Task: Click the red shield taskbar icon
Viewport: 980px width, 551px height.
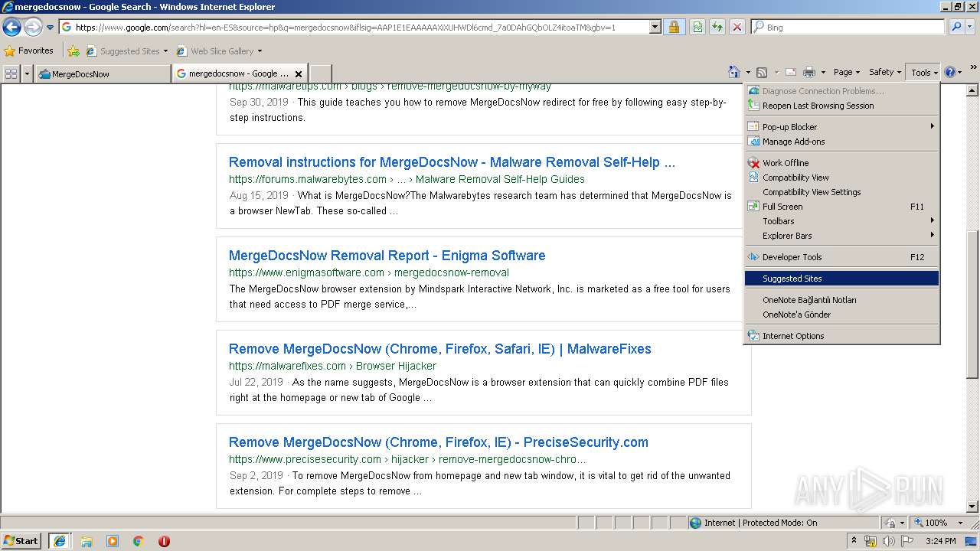Action: pos(164,541)
